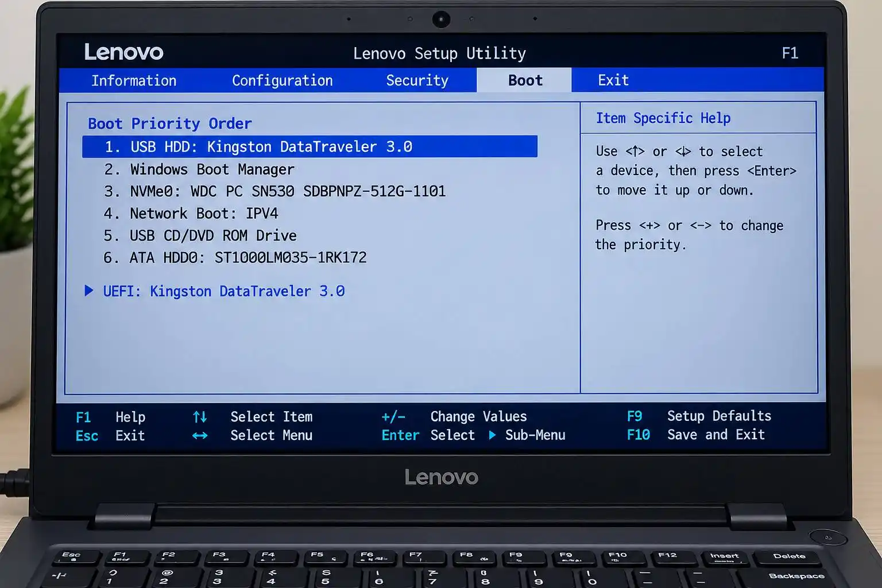Click the Sub-Menu triangle icon in footer
The width and height of the screenshot is (882, 588).
492,435
